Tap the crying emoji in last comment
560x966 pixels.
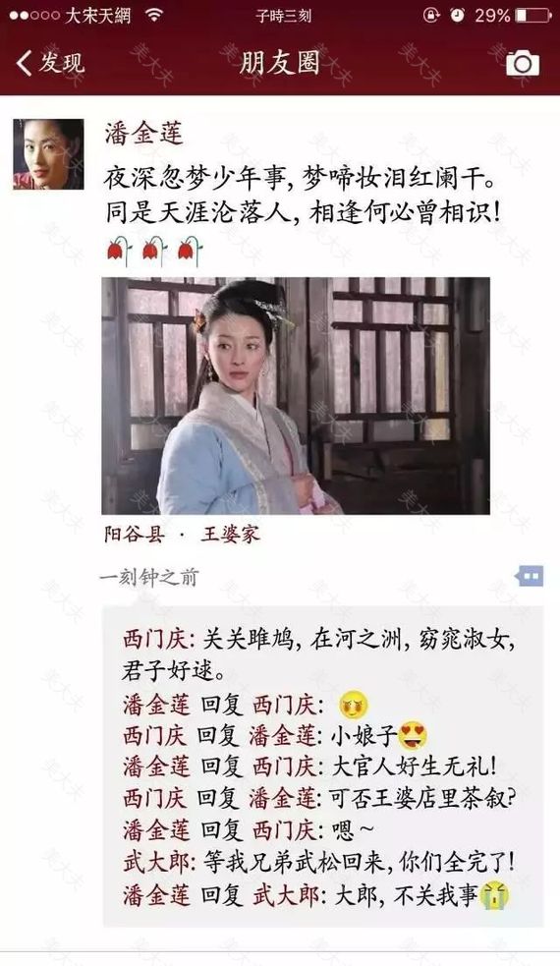point(495,896)
